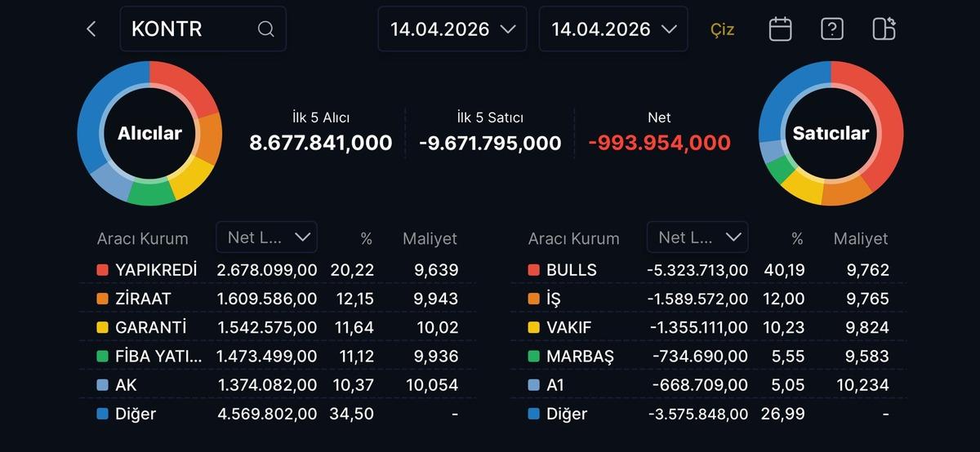Click the green swatch beside MARBAŞ
980x452 pixels.
533,357
